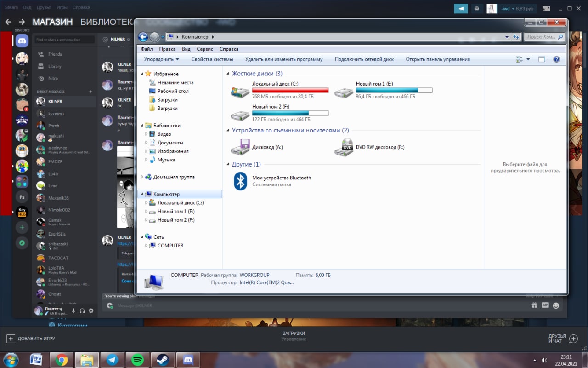Click Steam forward arrow navigation
The image size is (588, 368).
[22, 22]
